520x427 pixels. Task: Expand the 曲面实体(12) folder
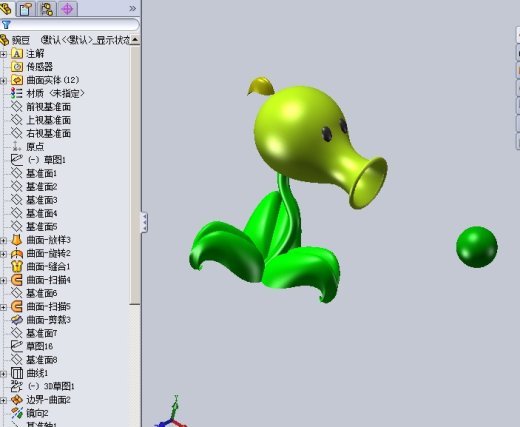click(x=3, y=81)
